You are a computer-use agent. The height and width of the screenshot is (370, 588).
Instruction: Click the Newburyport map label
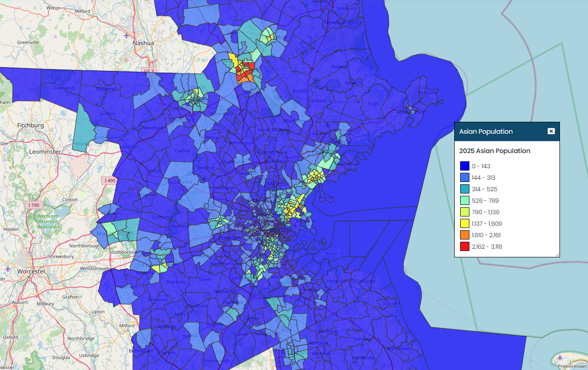pyautogui.click(x=343, y=22)
